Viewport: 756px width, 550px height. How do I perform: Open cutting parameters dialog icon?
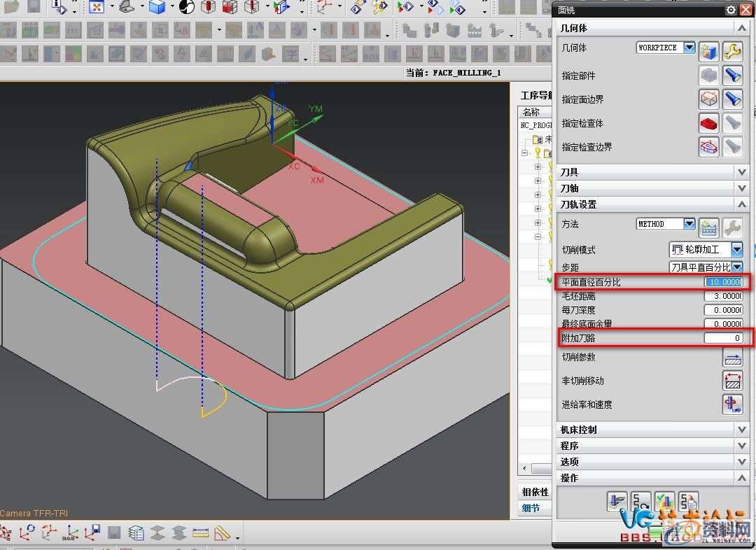[732, 357]
